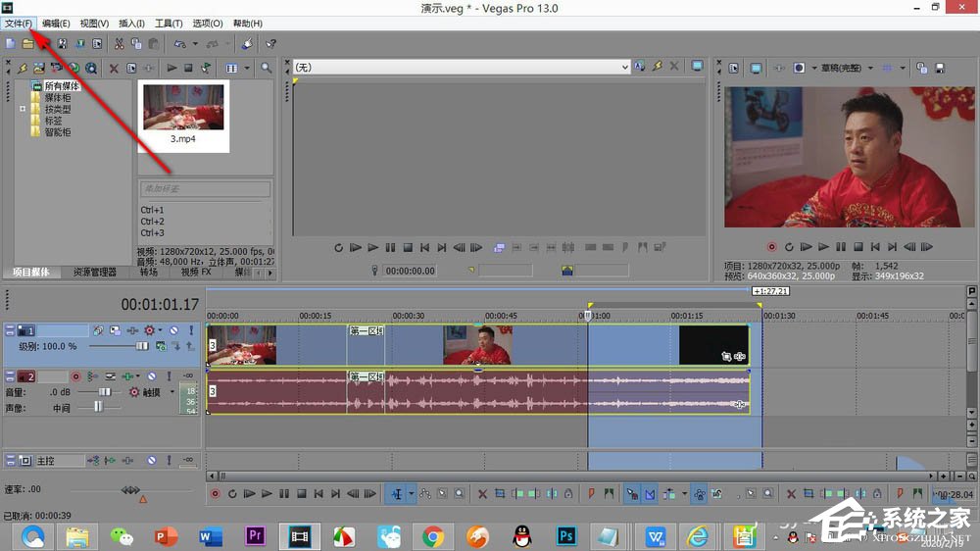Screen dimensions: 980x551
Task: Toggle mute on video track 1
Action: pos(173,330)
